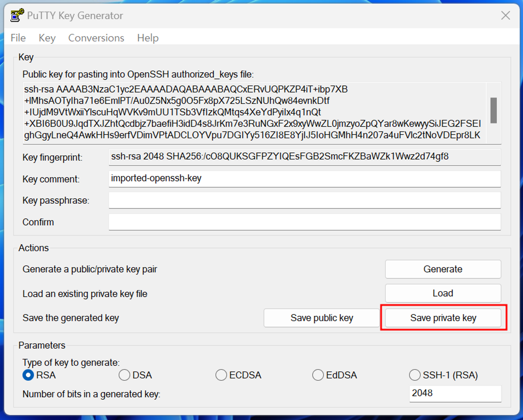
Task: Click the 'Key fingerprint:' label
Action: pos(53,157)
